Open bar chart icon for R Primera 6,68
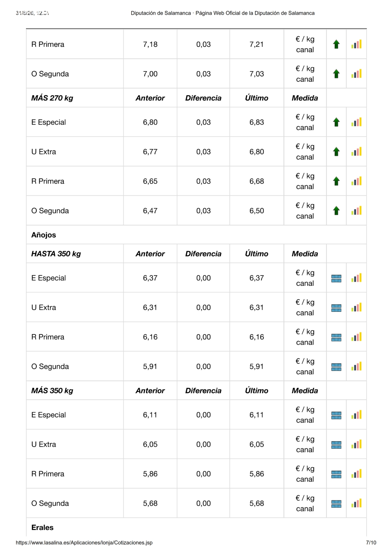 (x=356, y=181)
